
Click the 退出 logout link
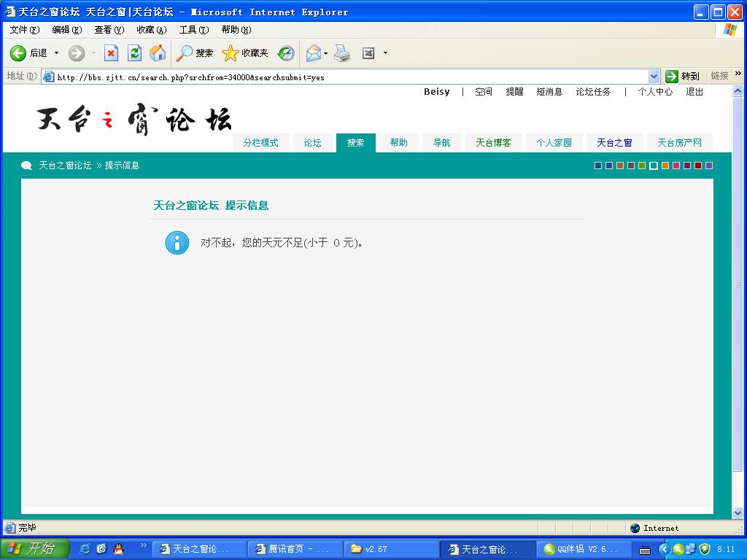pos(694,92)
